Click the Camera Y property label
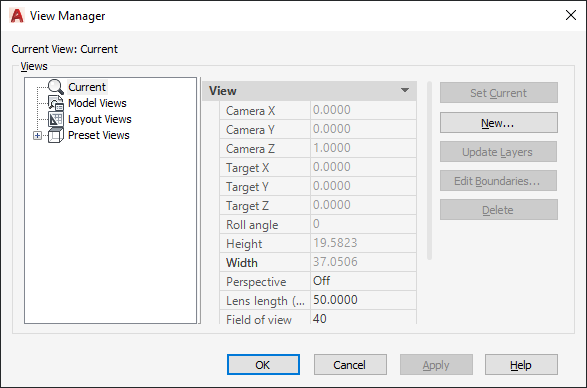 pyautogui.click(x=250, y=130)
